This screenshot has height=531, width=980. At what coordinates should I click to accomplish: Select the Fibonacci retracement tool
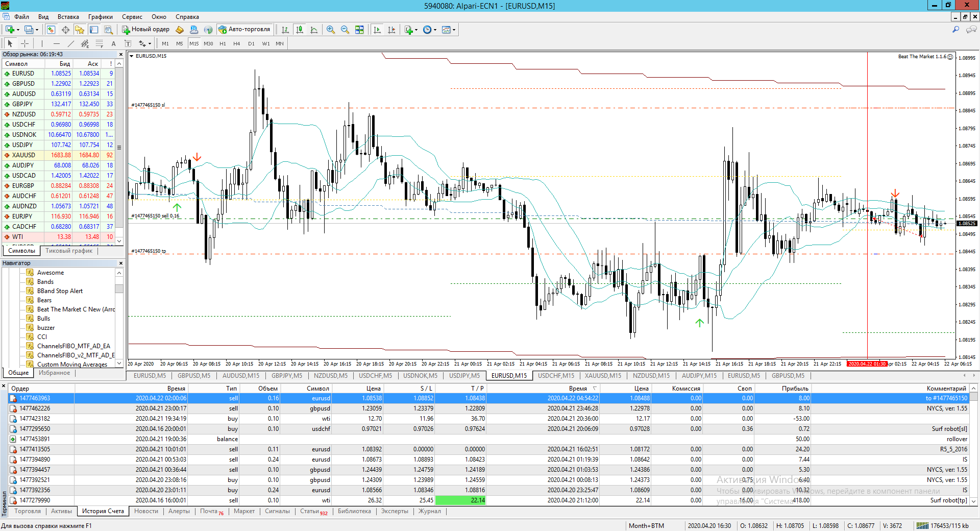coord(99,43)
